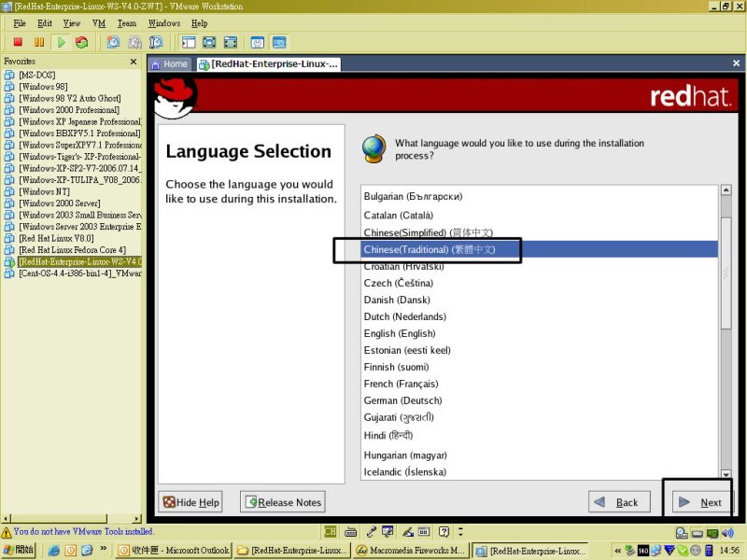This screenshot has width=747, height=560.
Task: Select Finnish (suomi) language
Action: click(539, 367)
